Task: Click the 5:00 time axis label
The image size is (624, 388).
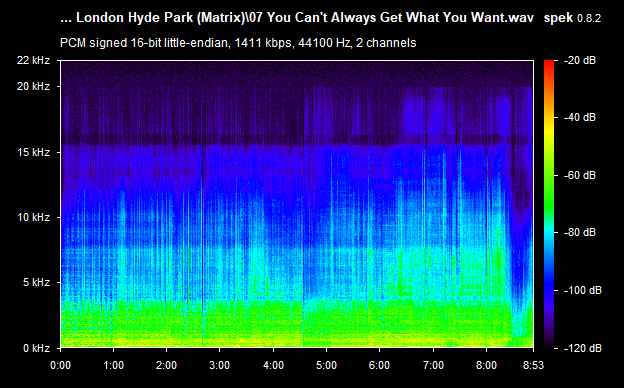Action: 326,365
